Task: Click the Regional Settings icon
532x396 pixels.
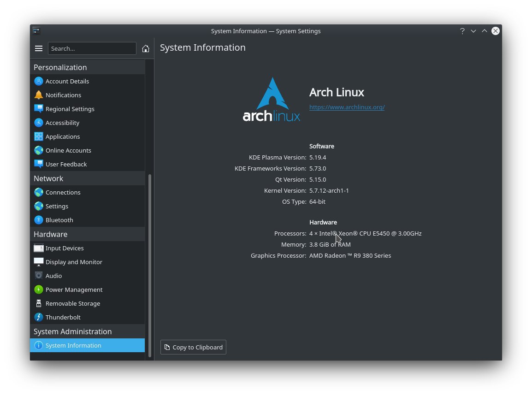Action: (x=39, y=109)
